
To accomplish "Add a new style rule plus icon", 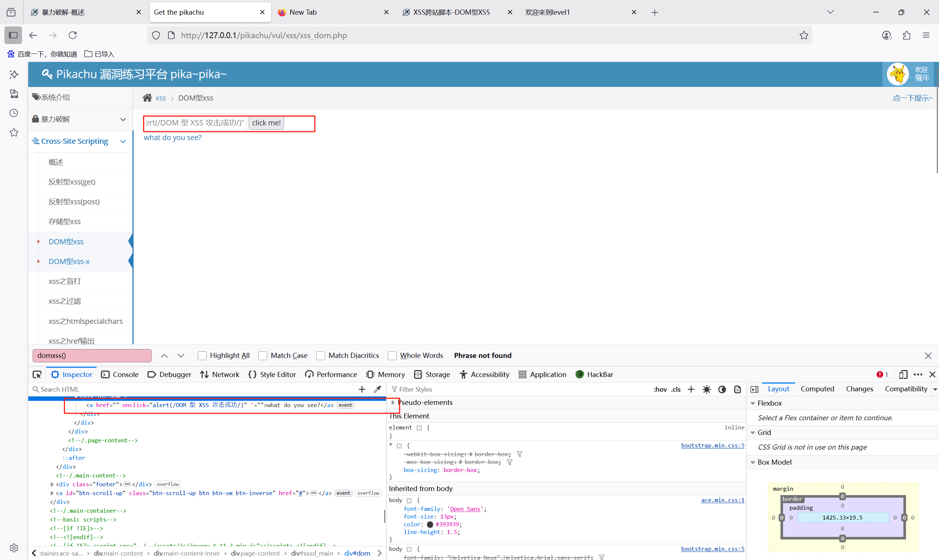I will point(691,389).
